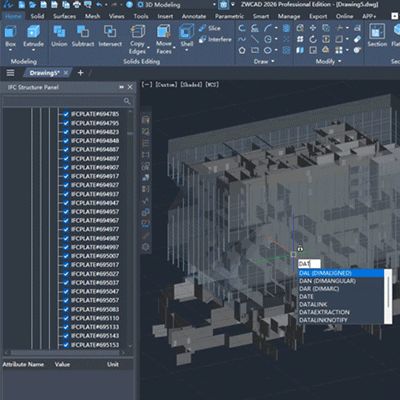Image resolution: width=400 pixels, height=400 pixels.
Task: Select the Shell tool
Action: pos(187,36)
